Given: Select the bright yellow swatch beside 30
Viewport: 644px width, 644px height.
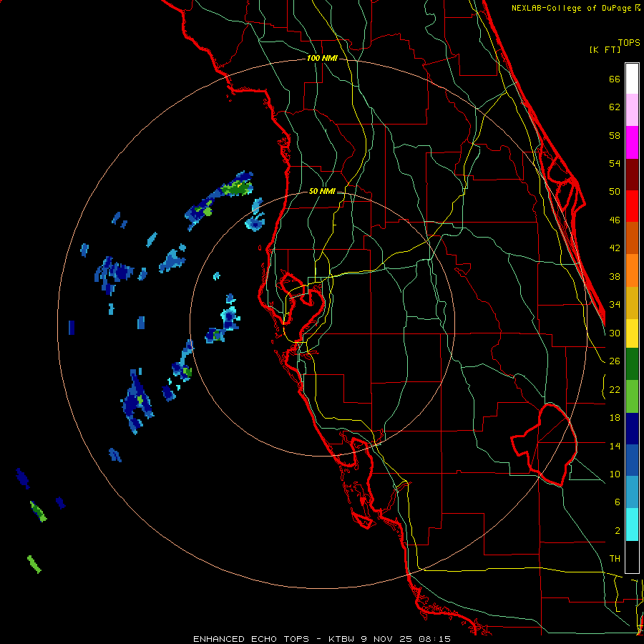Looking at the screenshot, I should [632, 333].
